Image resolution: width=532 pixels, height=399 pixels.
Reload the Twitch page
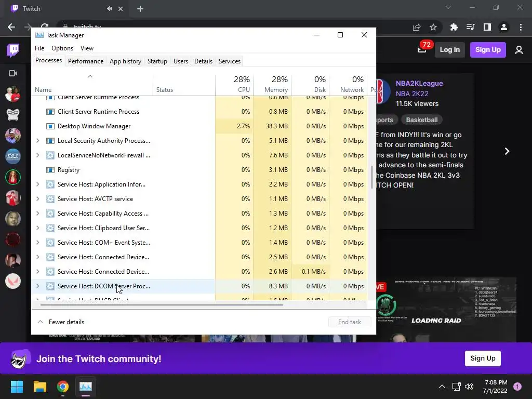click(45, 26)
